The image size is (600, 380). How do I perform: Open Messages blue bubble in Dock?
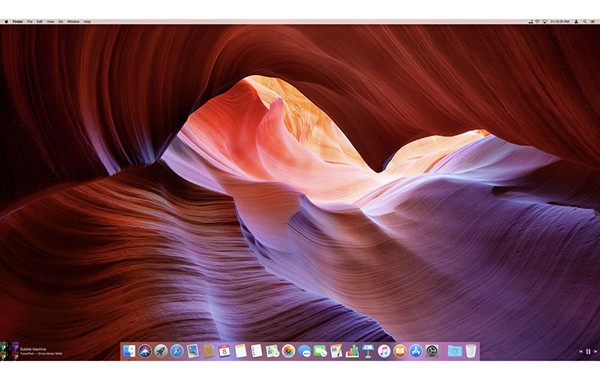(305, 351)
